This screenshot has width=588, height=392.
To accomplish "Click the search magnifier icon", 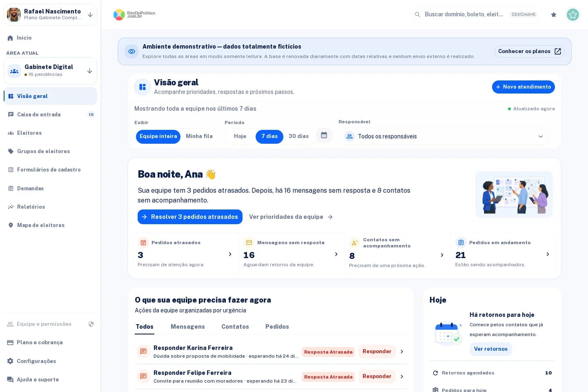I will pos(417,15).
